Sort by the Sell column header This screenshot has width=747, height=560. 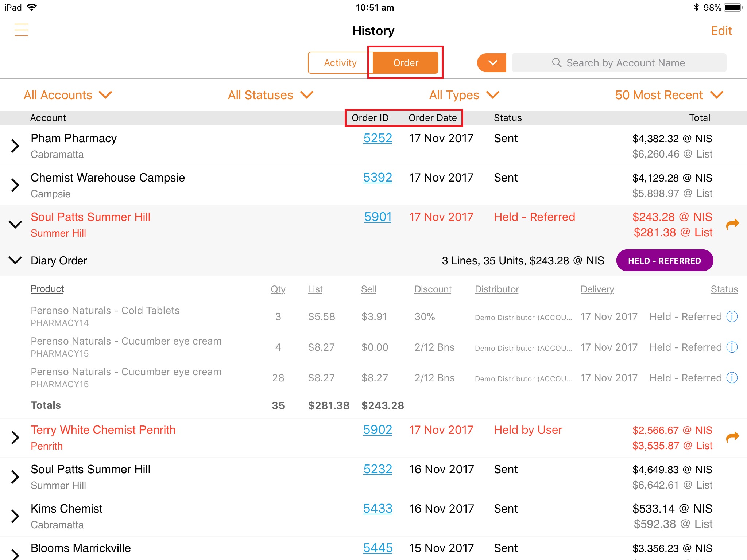(x=368, y=289)
